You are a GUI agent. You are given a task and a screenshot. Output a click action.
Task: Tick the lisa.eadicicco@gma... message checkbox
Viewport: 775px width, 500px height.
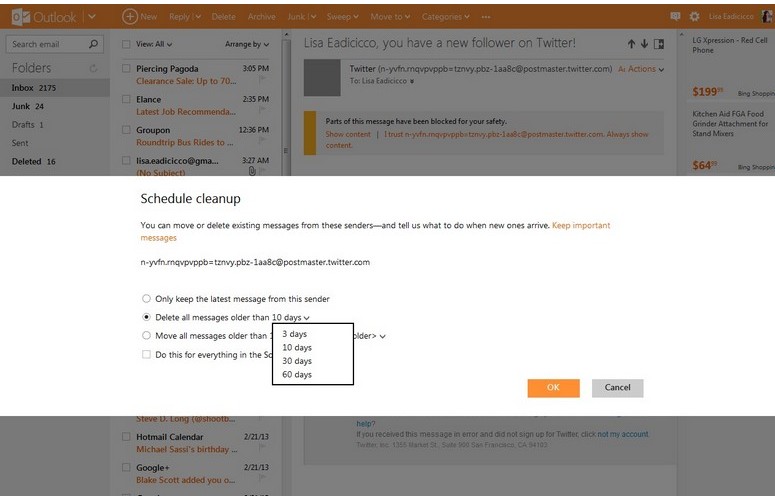pyautogui.click(x=126, y=160)
